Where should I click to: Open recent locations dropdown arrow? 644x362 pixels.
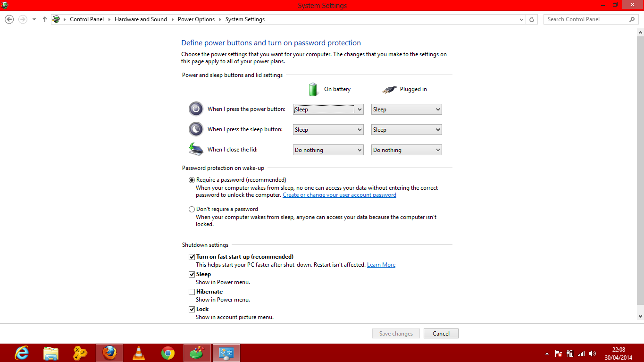[34, 20]
